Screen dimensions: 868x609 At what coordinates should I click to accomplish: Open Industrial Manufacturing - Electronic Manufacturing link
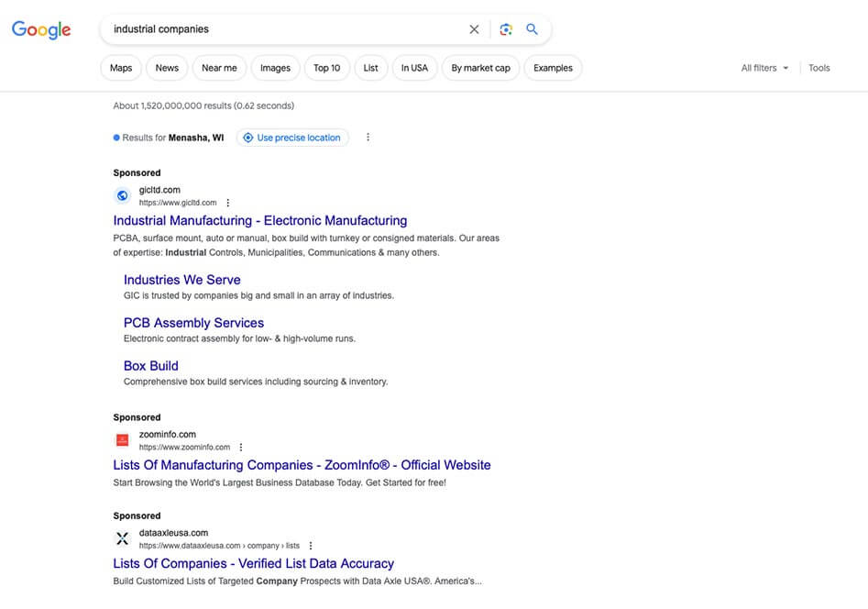(259, 221)
